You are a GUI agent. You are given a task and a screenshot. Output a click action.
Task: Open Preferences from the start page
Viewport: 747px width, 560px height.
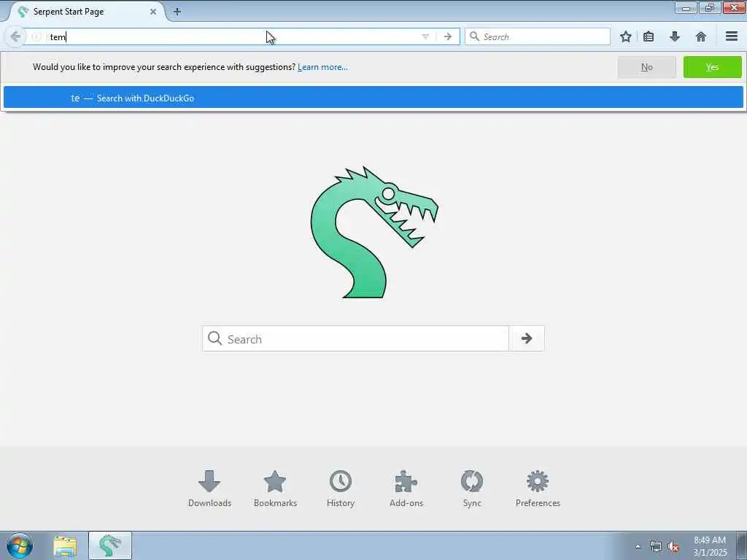(538, 489)
